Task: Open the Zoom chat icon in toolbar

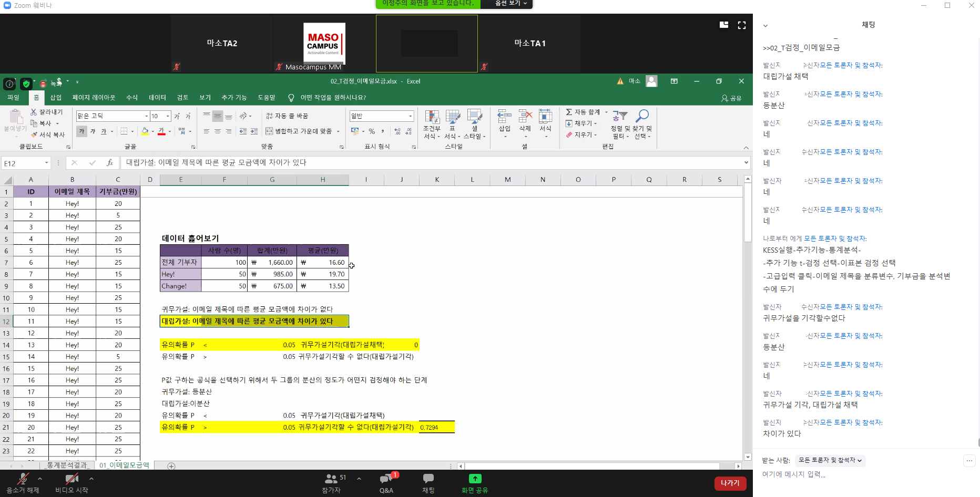Action: pyautogui.click(x=428, y=479)
